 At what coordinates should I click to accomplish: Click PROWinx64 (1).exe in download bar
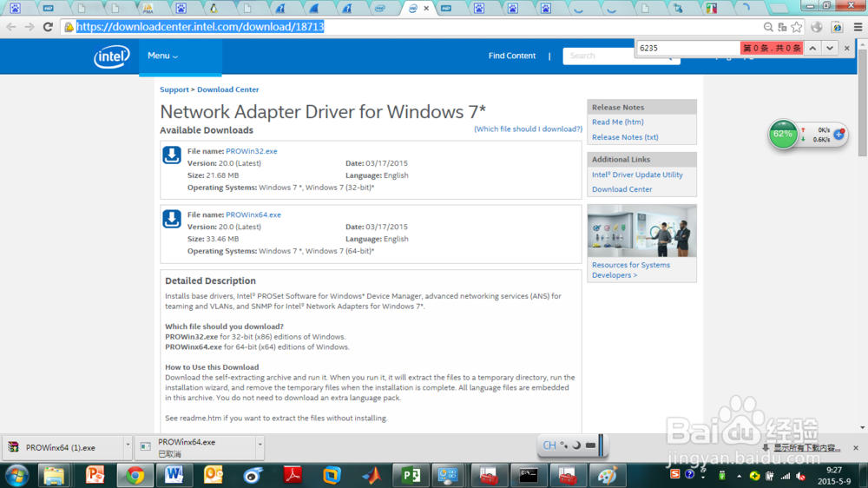(61, 447)
